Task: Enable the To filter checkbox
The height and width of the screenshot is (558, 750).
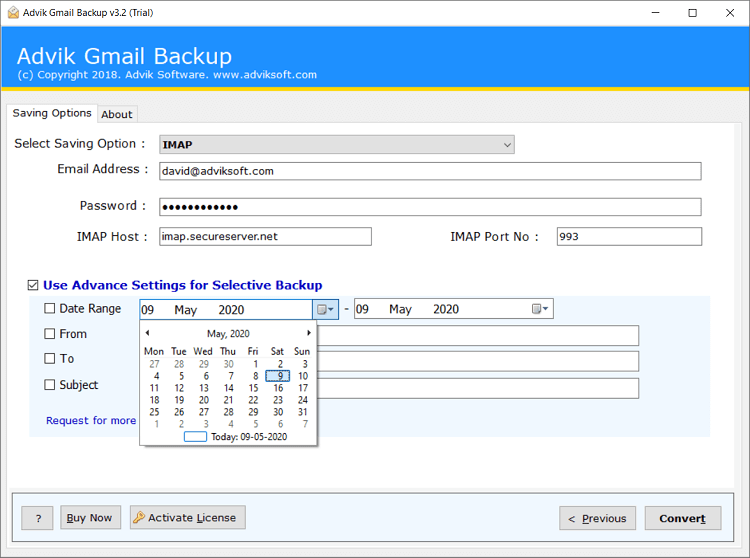Action: tap(49, 359)
